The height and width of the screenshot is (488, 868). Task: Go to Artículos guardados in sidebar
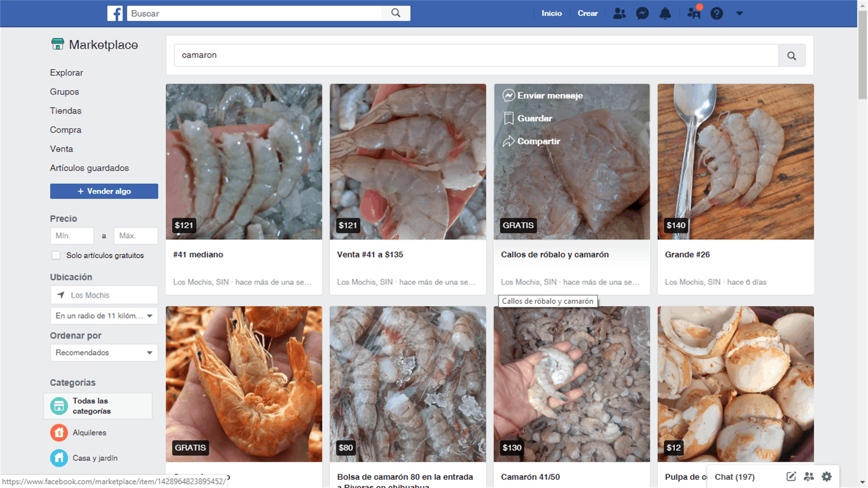coord(90,168)
